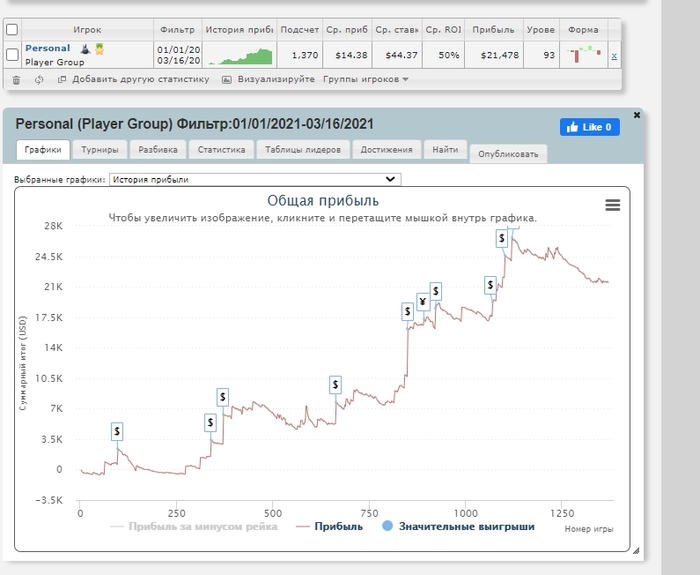Toggle the Прибыль legend series

point(329,527)
